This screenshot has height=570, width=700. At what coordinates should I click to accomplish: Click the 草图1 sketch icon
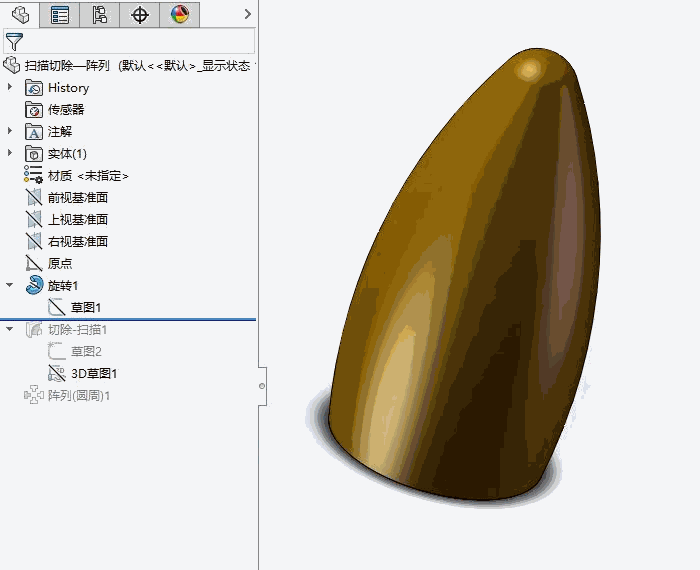click(57, 307)
